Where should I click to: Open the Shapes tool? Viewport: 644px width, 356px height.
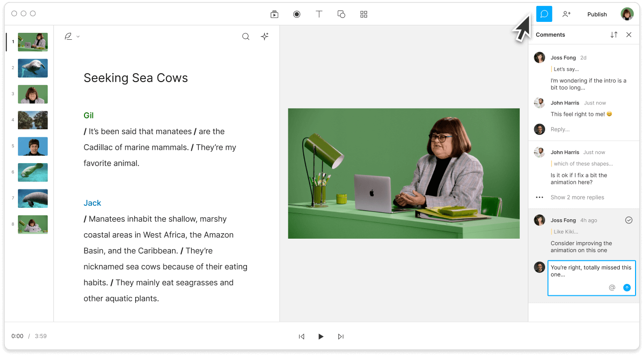pyautogui.click(x=341, y=14)
